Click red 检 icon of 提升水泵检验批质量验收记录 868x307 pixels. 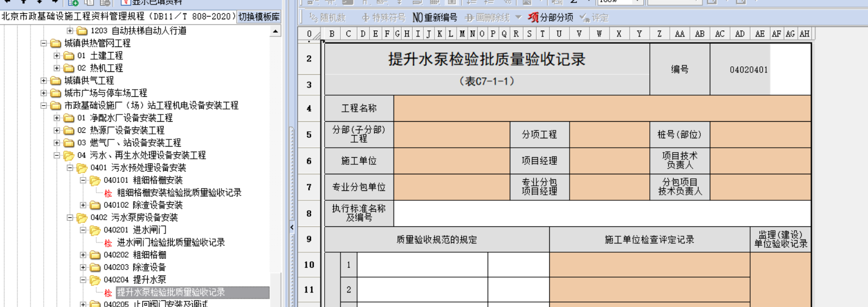(x=108, y=293)
